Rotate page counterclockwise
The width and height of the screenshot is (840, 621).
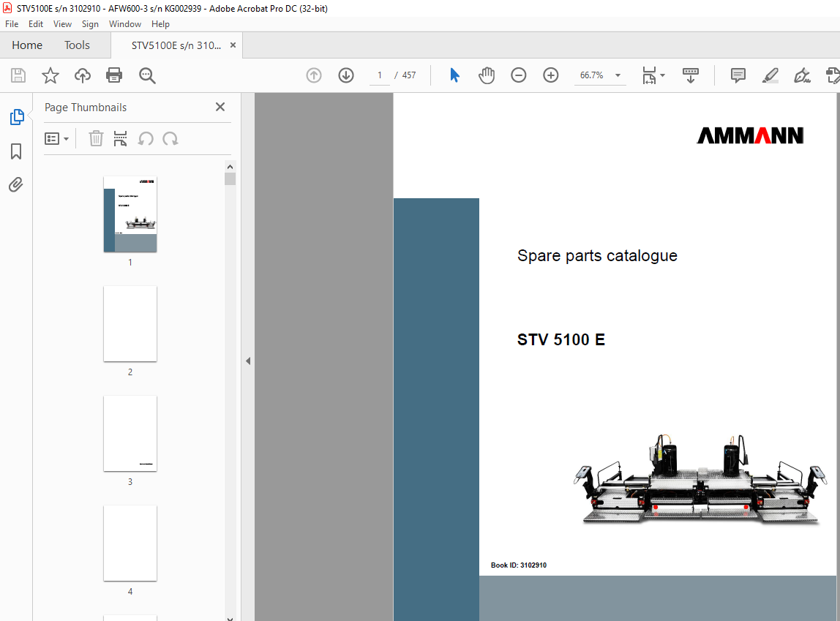146,139
